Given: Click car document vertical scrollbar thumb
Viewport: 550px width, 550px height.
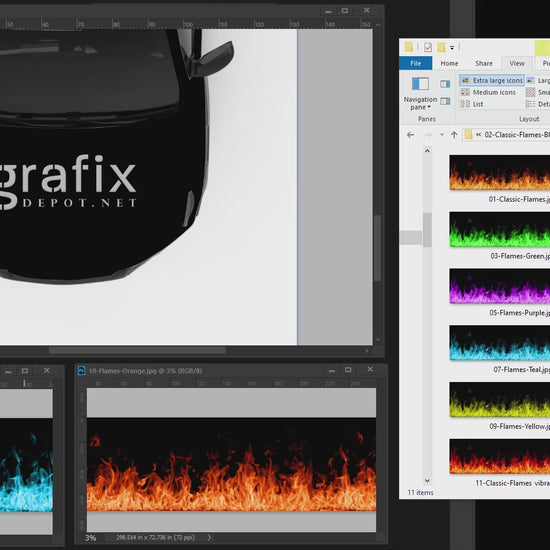Looking at the screenshot, I should 377,248.
